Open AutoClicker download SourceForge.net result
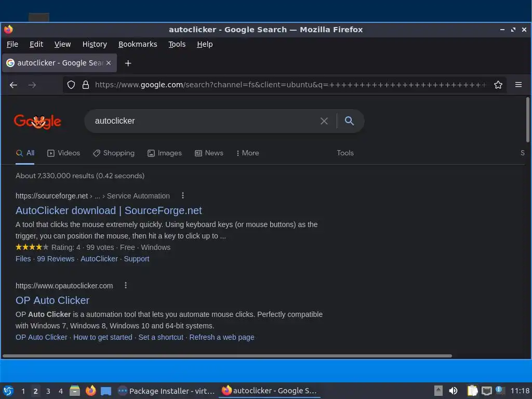 109,210
